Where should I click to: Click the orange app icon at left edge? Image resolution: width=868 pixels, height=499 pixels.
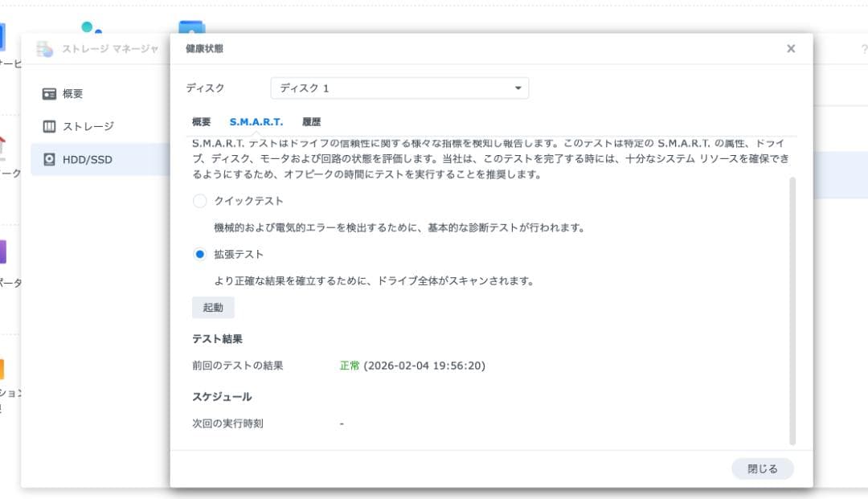[2, 369]
